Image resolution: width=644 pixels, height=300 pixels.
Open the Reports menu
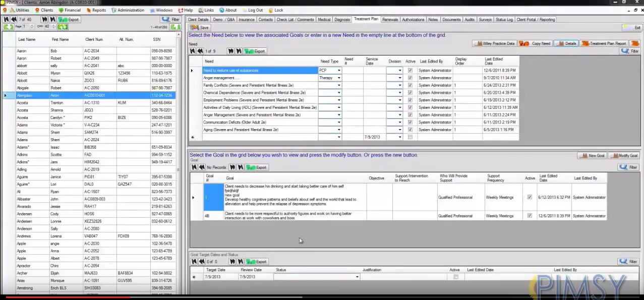pyautogui.click(x=96, y=10)
